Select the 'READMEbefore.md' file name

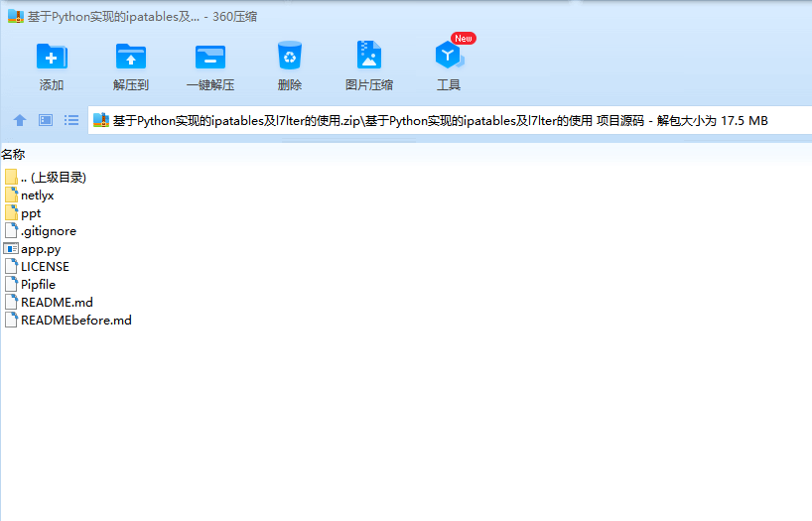76,321
